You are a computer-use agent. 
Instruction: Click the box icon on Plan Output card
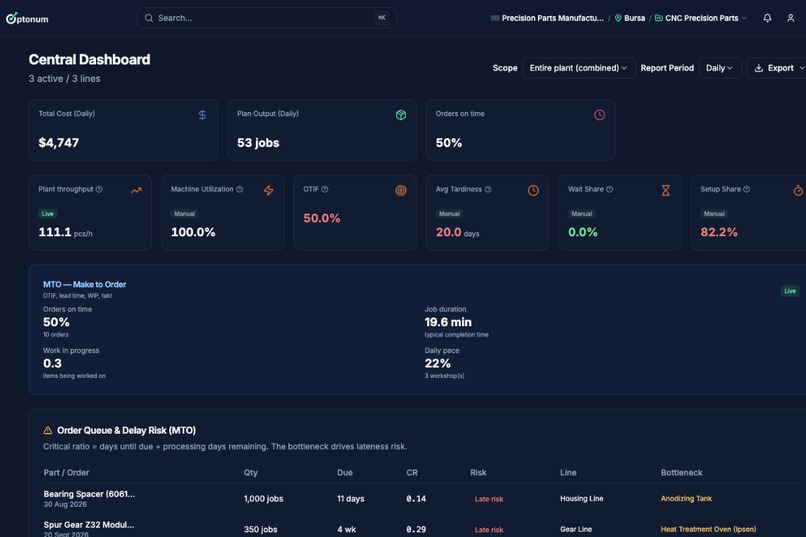pyautogui.click(x=401, y=115)
